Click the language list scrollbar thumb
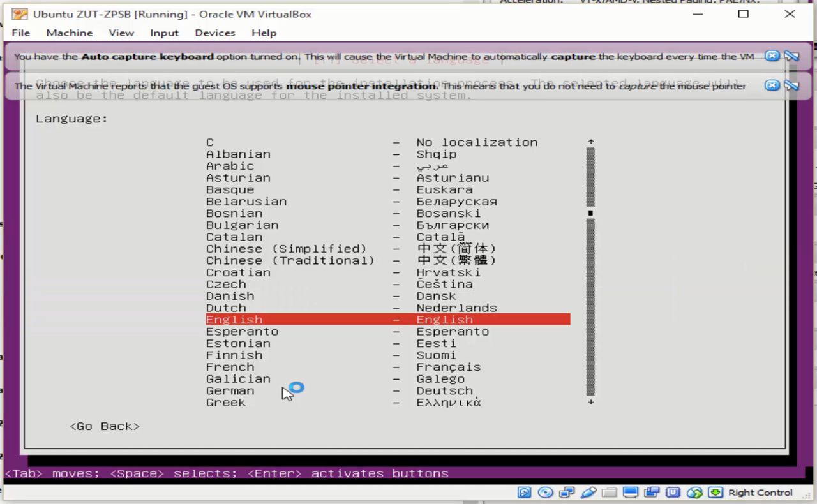The width and height of the screenshot is (817, 504). pos(591,213)
